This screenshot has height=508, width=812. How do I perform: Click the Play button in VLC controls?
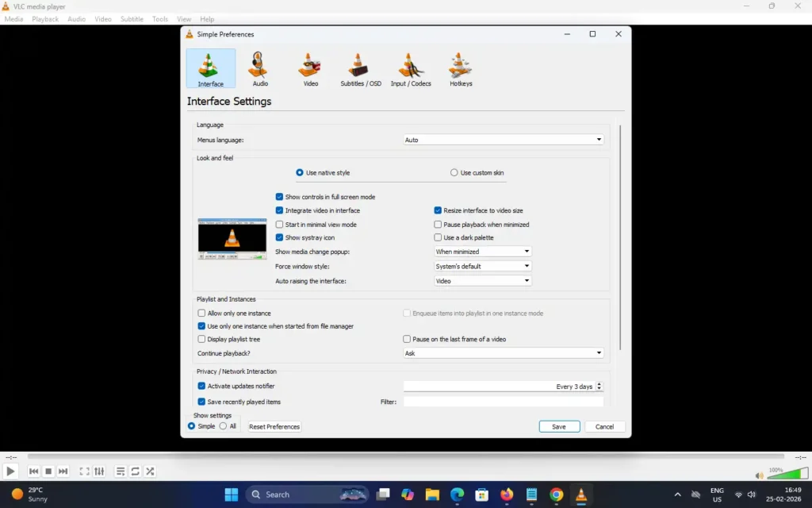click(x=10, y=471)
